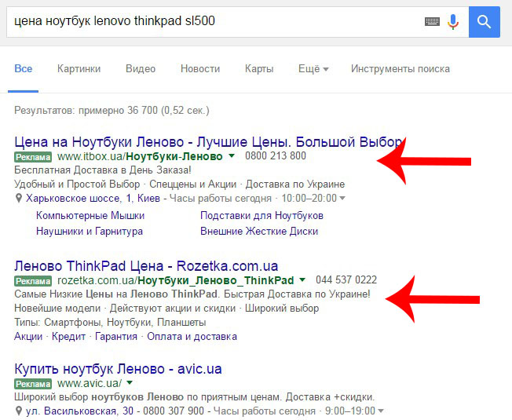
Task: Click Реклама badge beside rozetka.com.ua
Action: 33,281
